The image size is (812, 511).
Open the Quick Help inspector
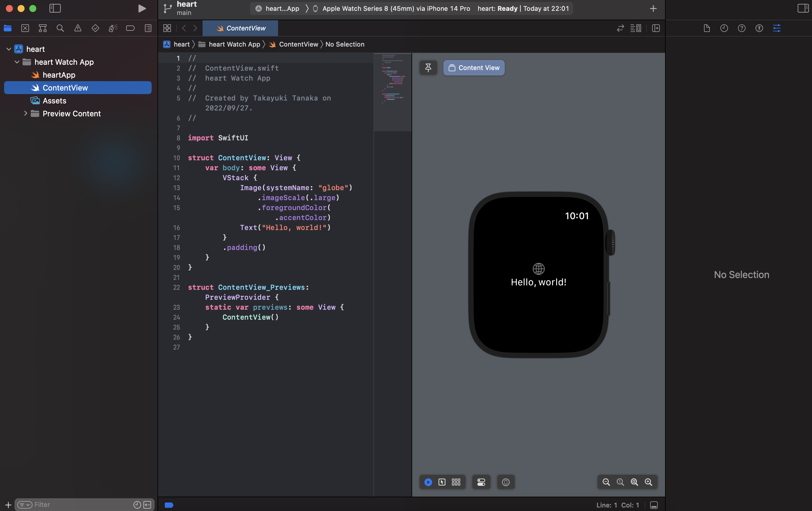741,28
